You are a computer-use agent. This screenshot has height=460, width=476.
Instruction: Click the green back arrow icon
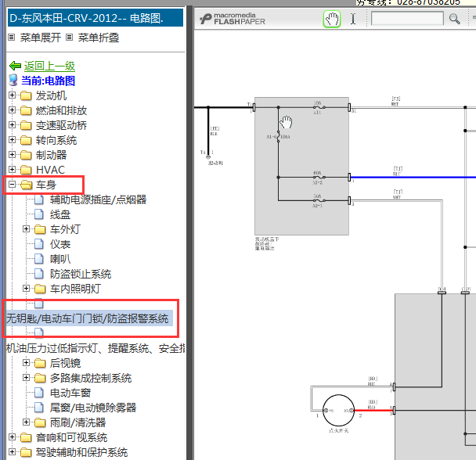point(15,66)
